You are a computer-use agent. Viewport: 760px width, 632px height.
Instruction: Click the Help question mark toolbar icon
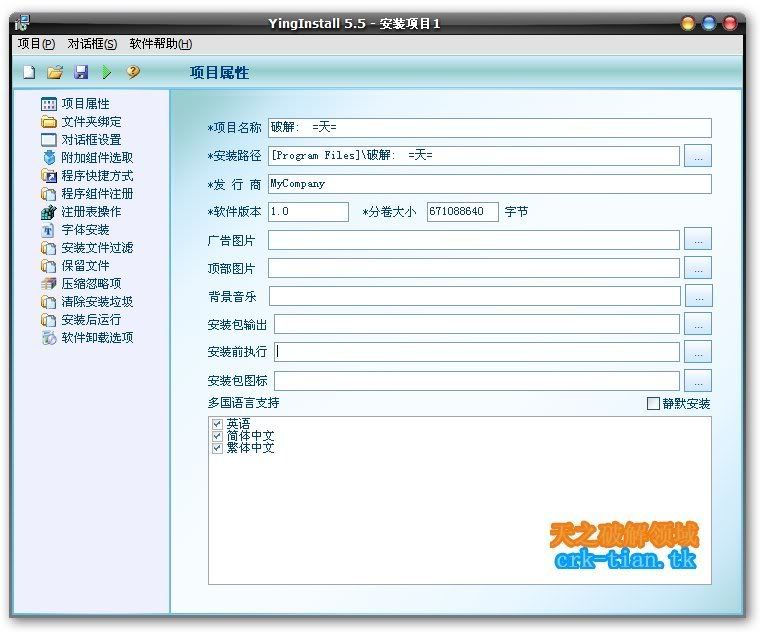tap(133, 72)
